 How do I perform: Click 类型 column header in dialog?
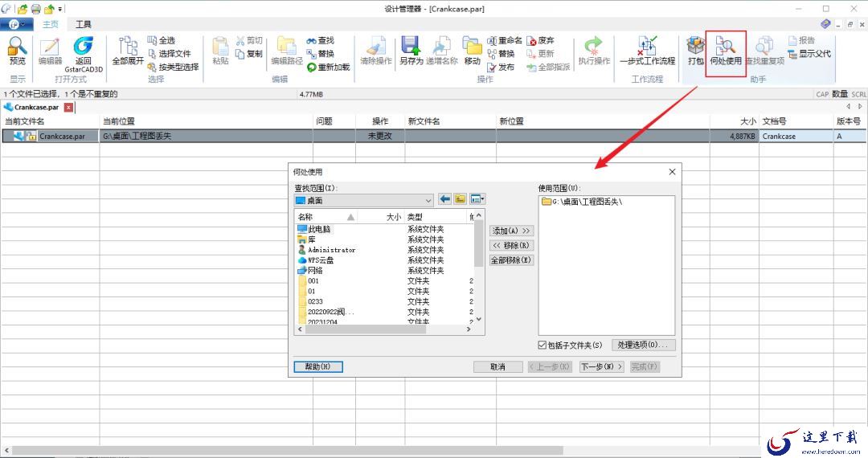436,217
